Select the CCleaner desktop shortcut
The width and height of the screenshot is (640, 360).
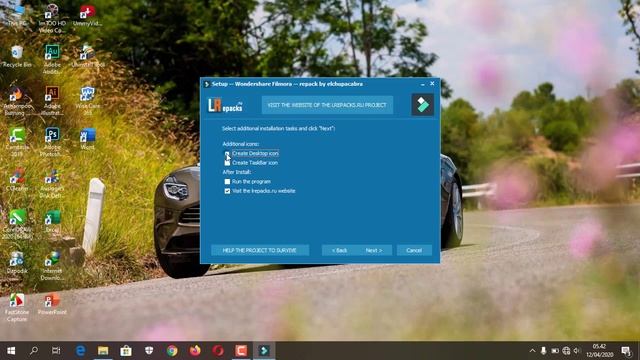[17, 180]
